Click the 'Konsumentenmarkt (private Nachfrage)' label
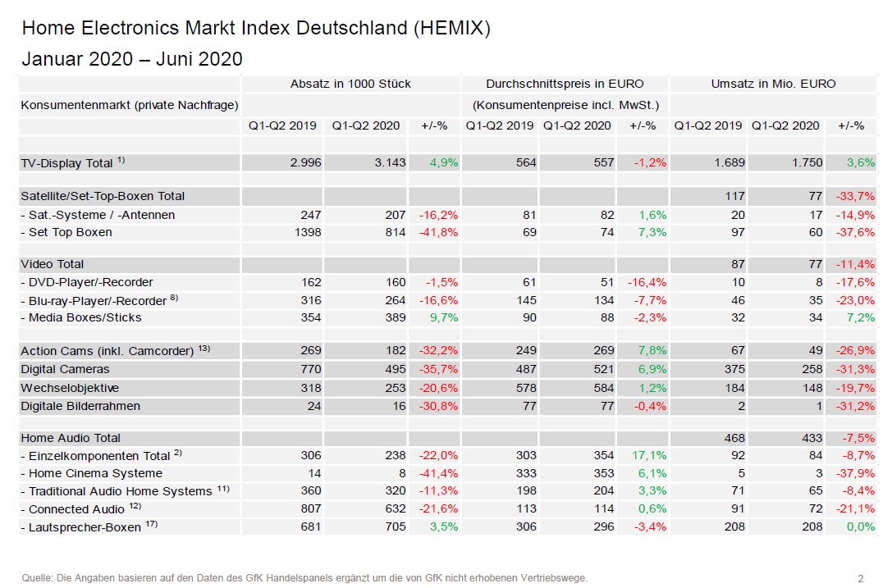The height and width of the screenshot is (588, 883). click(x=130, y=105)
